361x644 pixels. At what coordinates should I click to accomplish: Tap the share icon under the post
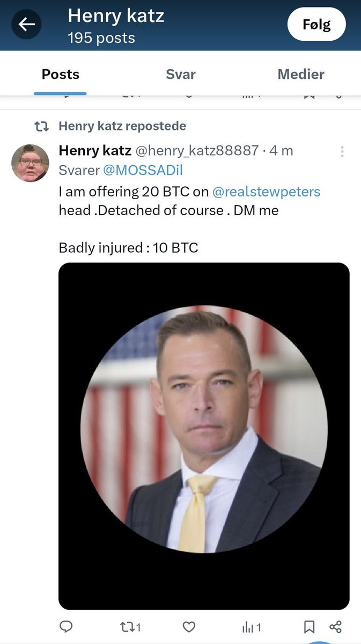point(336,626)
